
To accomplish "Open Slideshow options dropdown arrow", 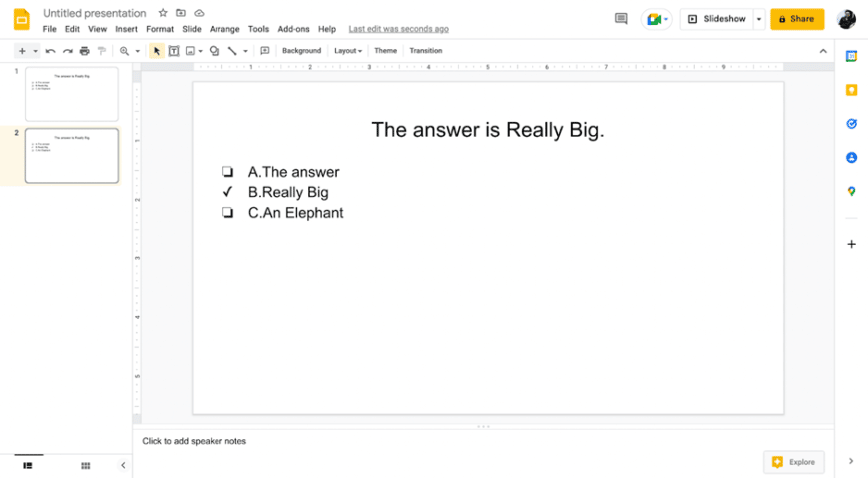I will tap(759, 19).
